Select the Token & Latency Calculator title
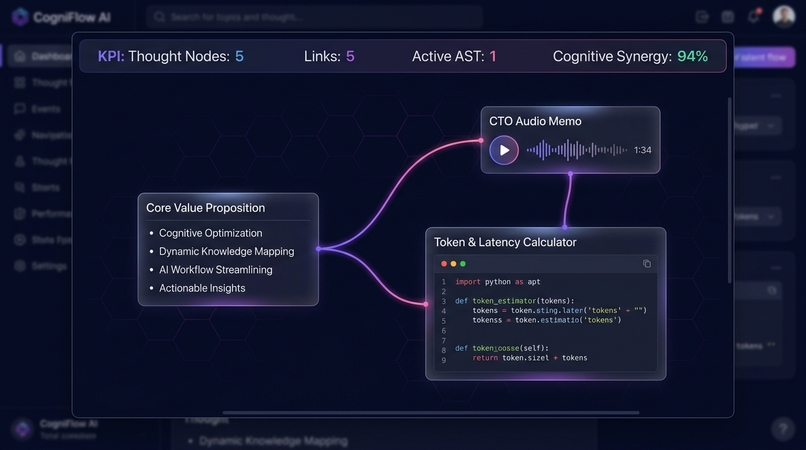This screenshot has width=806, height=450. tap(505, 242)
